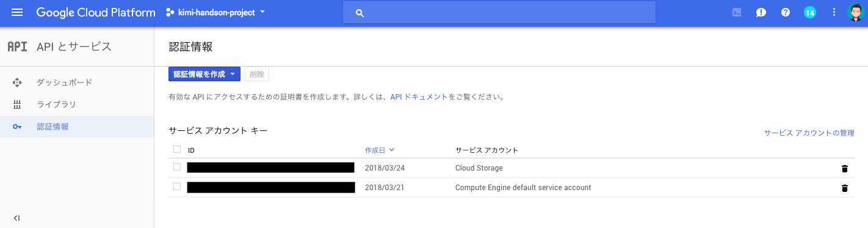Open notifications badge showing 14

coord(810,12)
